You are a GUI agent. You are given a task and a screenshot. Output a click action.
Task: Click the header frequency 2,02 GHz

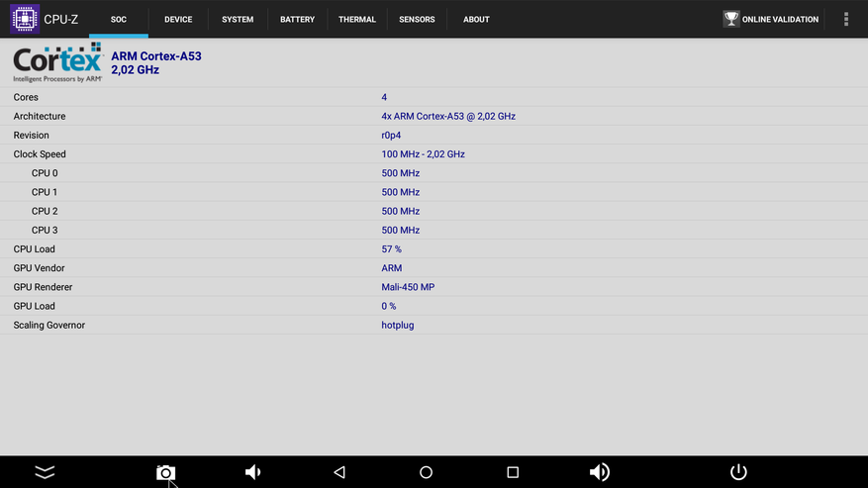pyautogui.click(x=135, y=70)
